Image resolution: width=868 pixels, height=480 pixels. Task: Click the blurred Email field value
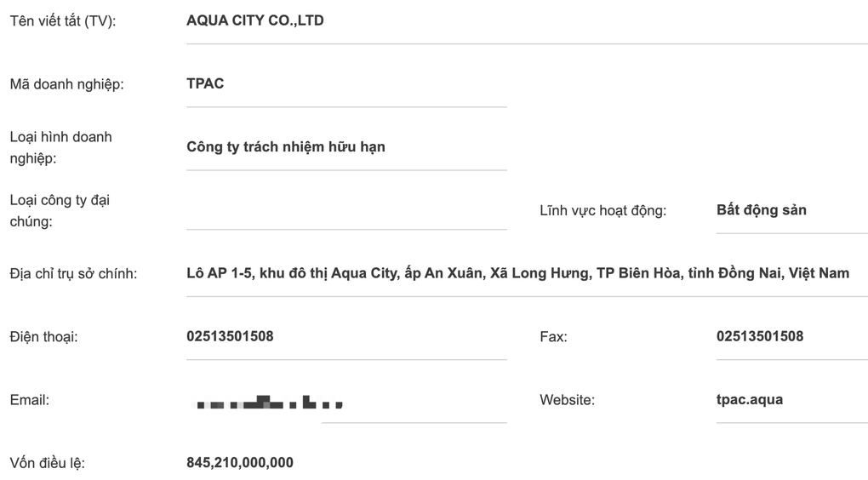click(x=268, y=402)
